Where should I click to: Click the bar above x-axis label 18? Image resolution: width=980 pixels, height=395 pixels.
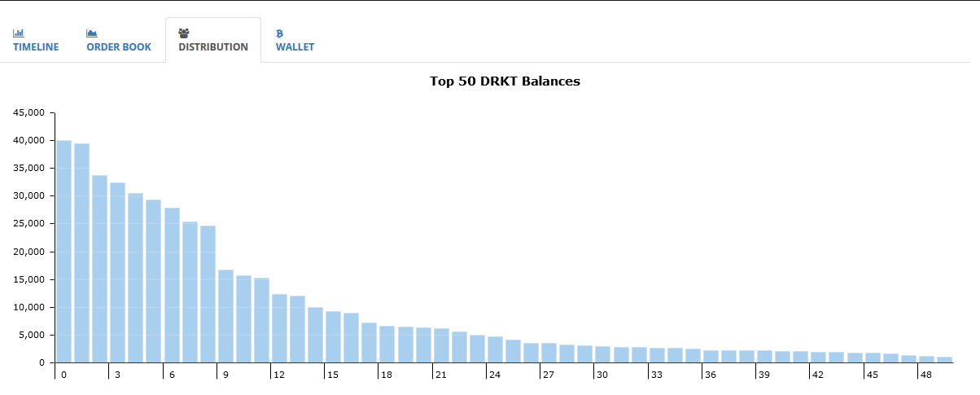point(387,345)
